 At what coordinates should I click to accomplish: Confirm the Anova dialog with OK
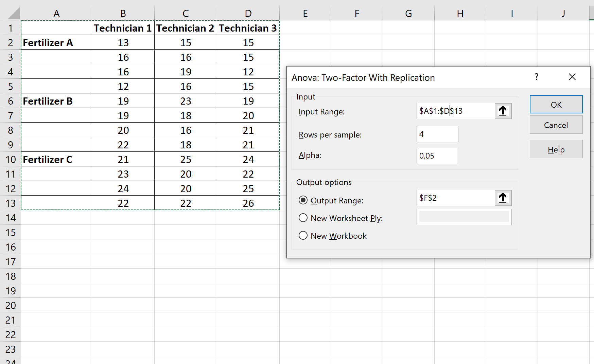(x=556, y=105)
